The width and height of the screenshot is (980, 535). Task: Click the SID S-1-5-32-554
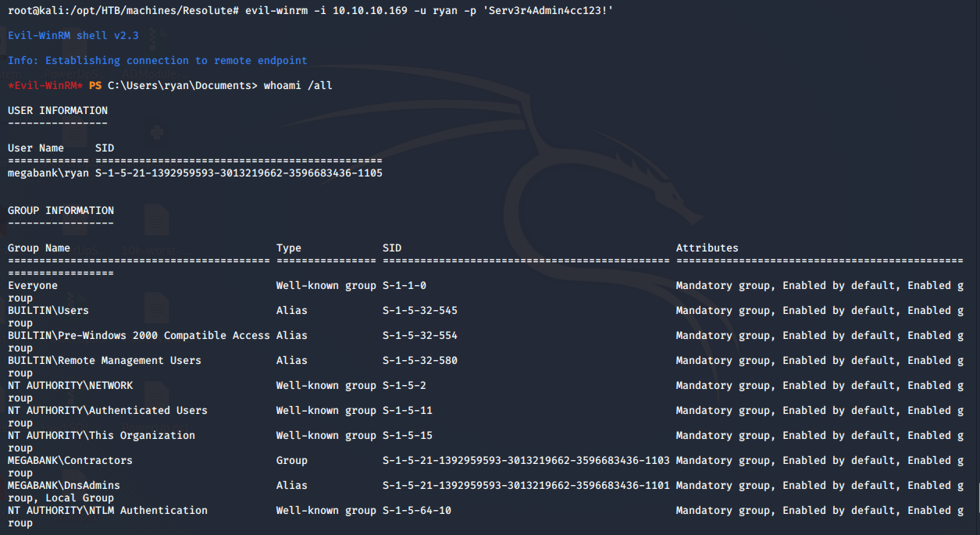point(419,335)
